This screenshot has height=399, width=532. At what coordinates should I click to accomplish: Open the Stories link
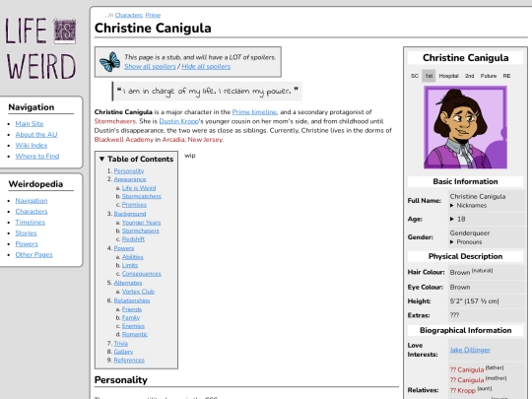click(27, 233)
